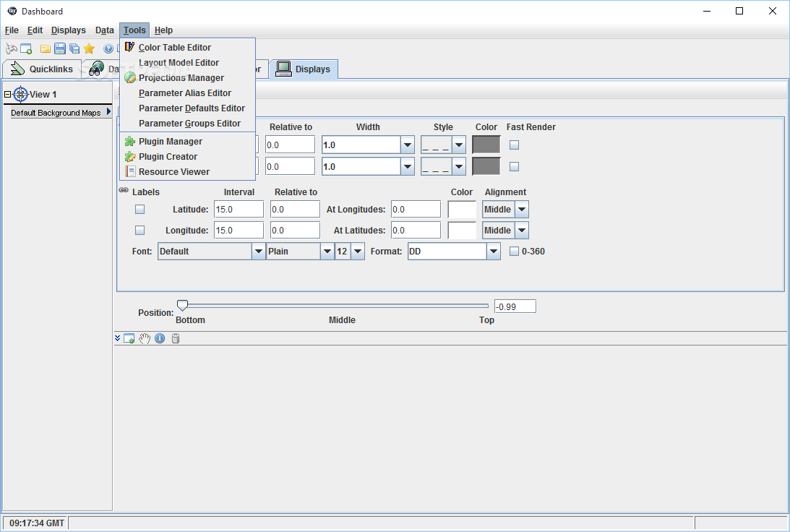790x532 pixels.
Task: Open the Data menu
Action: (104, 30)
